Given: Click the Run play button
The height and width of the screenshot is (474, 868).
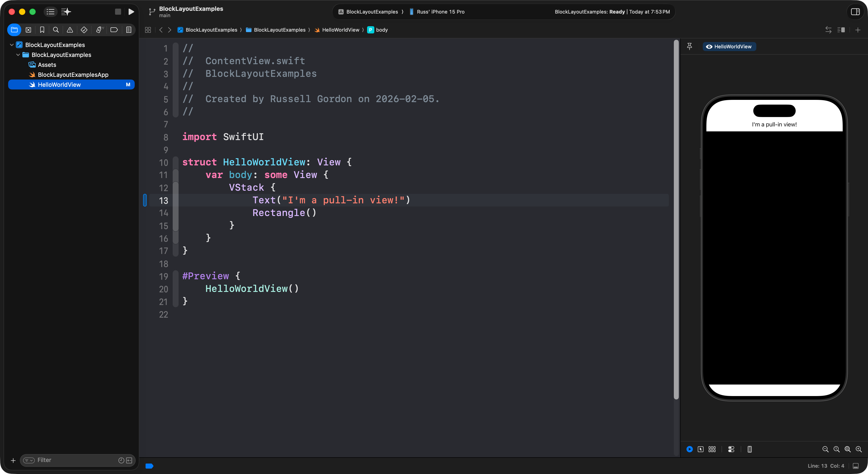Looking at the screenshot, I should pyautogui.click(x=131, y=12).
